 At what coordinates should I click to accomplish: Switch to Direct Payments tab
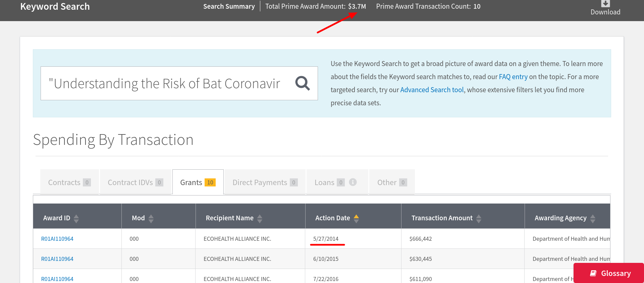pos(265,182)
